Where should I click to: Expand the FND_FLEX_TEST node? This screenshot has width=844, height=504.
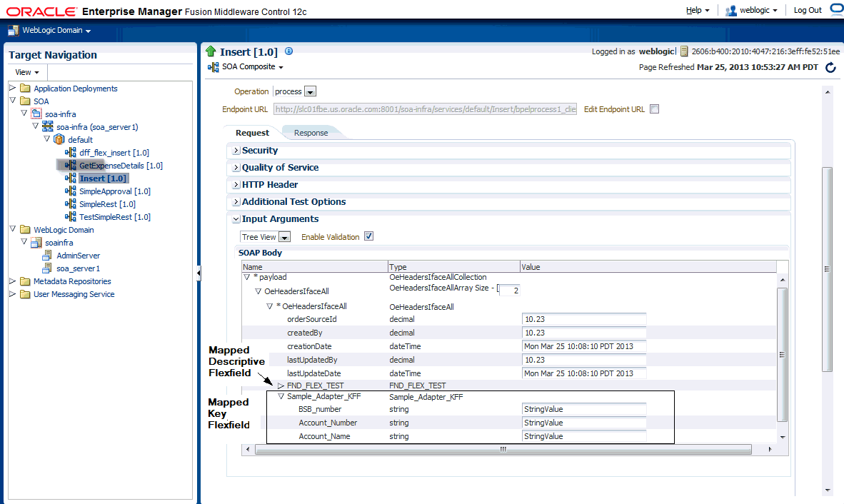click(281, 385)
